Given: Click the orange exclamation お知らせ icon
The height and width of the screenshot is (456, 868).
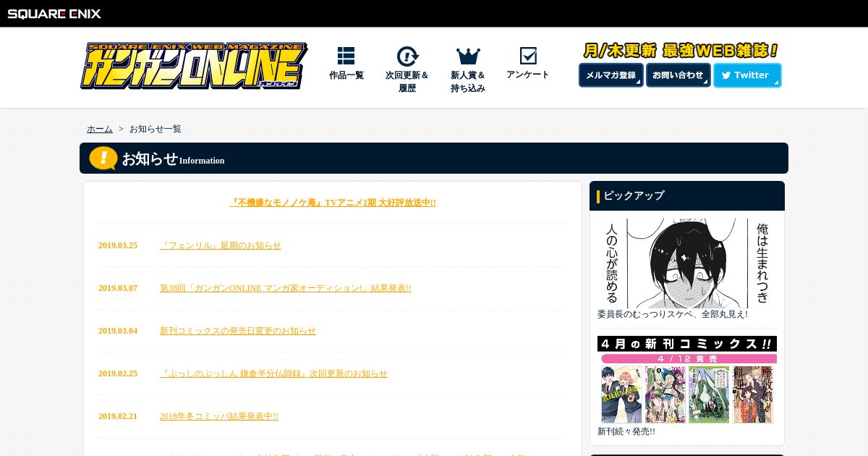Looking at the screenshot, I should pos(103,158).
